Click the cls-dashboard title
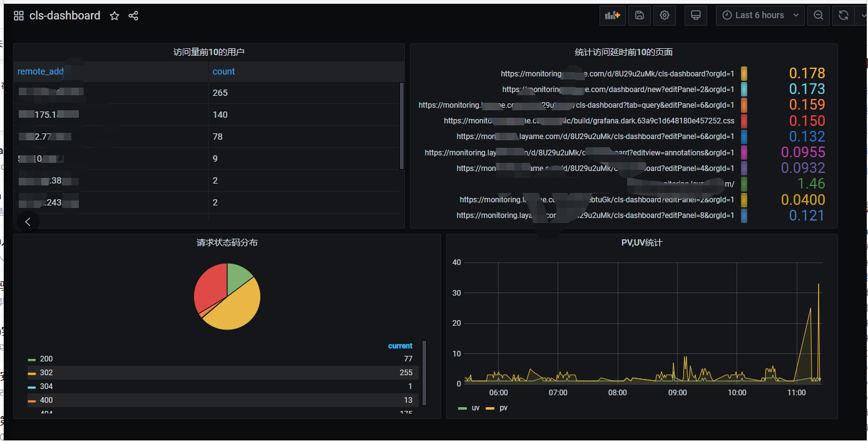Screen dimensions: 868x441 tap(65, 16)
